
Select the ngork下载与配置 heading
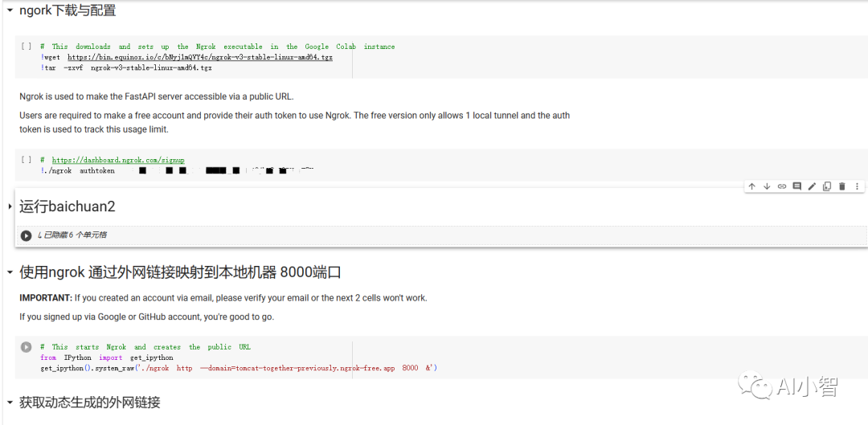pyautogui.click(x=68, y=10)
